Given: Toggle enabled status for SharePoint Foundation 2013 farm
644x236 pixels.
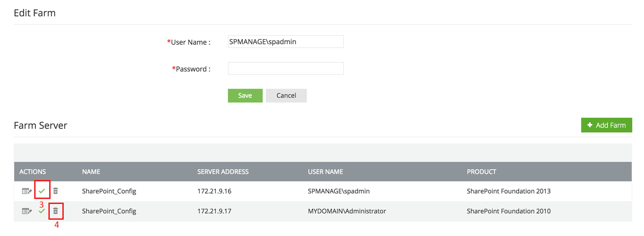Looking at the screenshot, I should [x=42, y=191].
